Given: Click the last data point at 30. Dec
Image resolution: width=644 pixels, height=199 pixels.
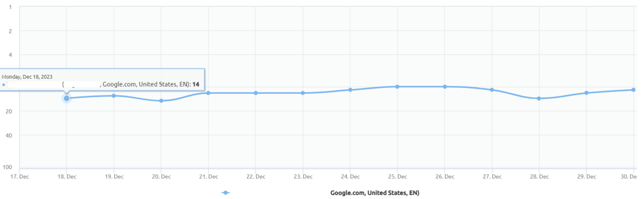Looking at the screenshot, I should 634,90.
